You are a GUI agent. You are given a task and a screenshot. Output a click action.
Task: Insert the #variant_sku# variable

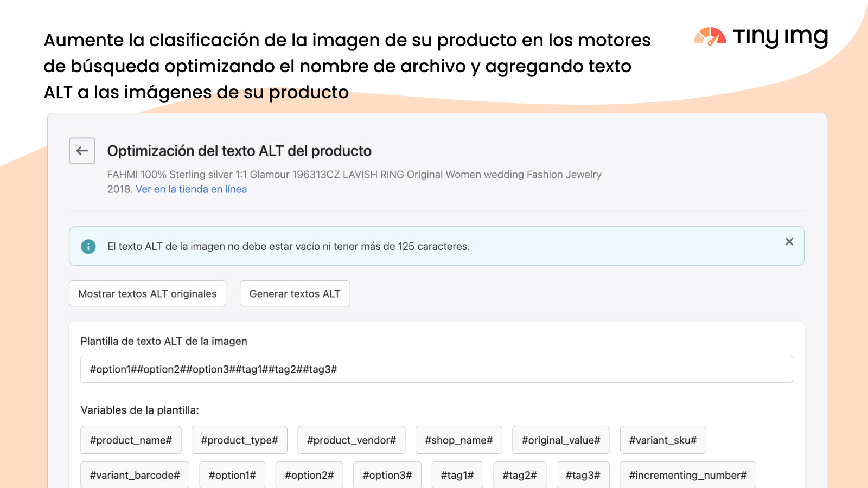[x=663, y=440]
